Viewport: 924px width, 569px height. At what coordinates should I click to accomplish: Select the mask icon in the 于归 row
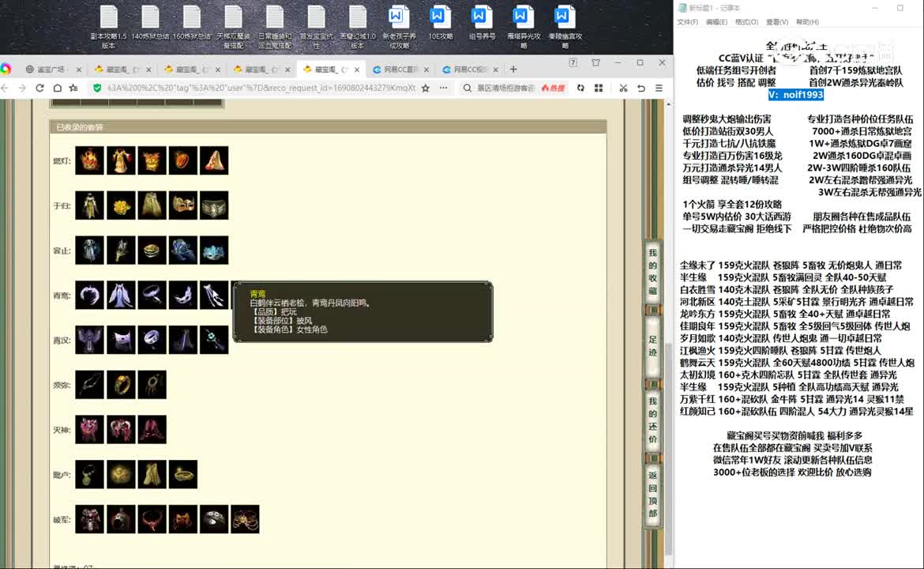coord(183,205)
